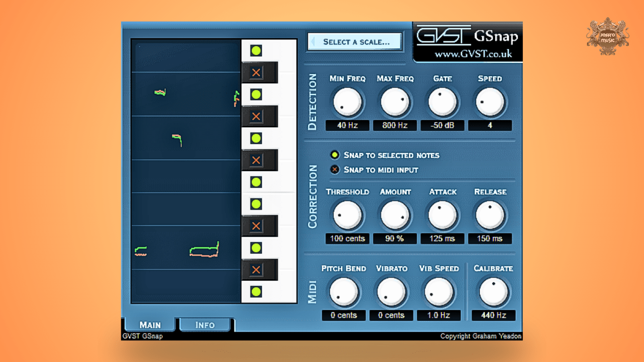644x362 pixels.
Task: Click the 100 cents threshold value field
Action: (347, 238)
